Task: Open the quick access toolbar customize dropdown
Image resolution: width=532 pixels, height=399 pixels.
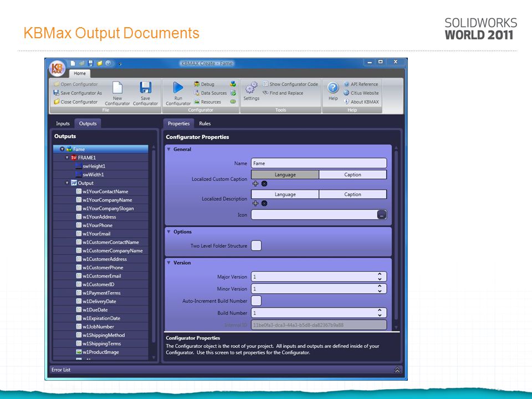Action: (x=120, y=64)
